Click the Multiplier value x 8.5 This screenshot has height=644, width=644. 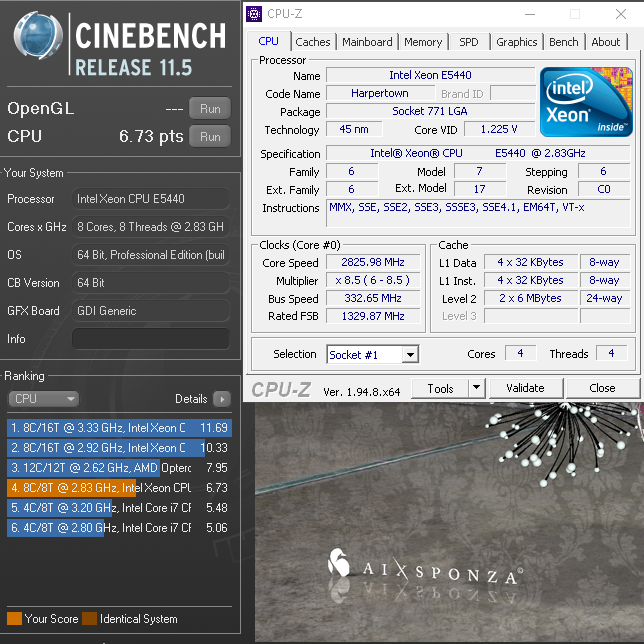pos(373,280)
